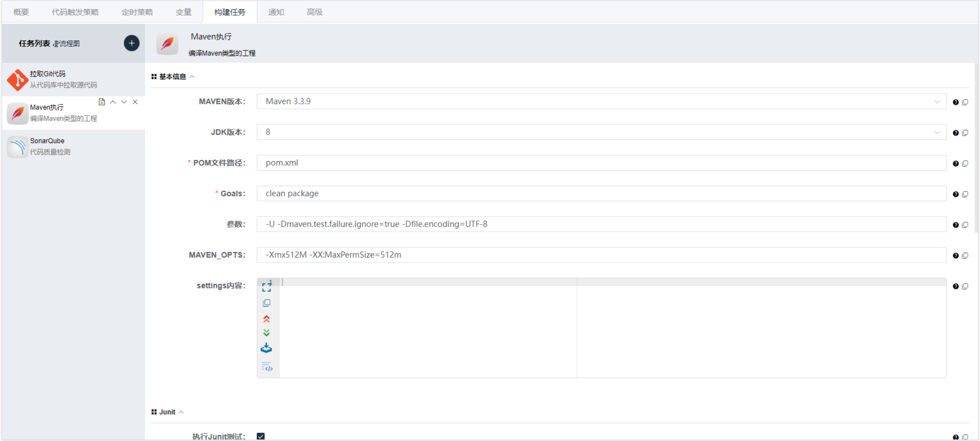980x441 pixels.
Task: Open the JDK版本 dropdown
Action: tap(601, 132)
